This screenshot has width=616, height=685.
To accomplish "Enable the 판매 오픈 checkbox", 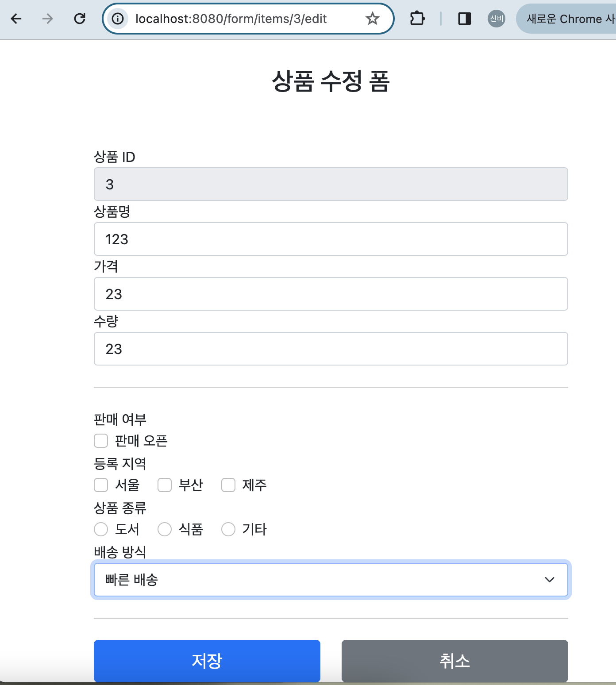I will 101,441.
